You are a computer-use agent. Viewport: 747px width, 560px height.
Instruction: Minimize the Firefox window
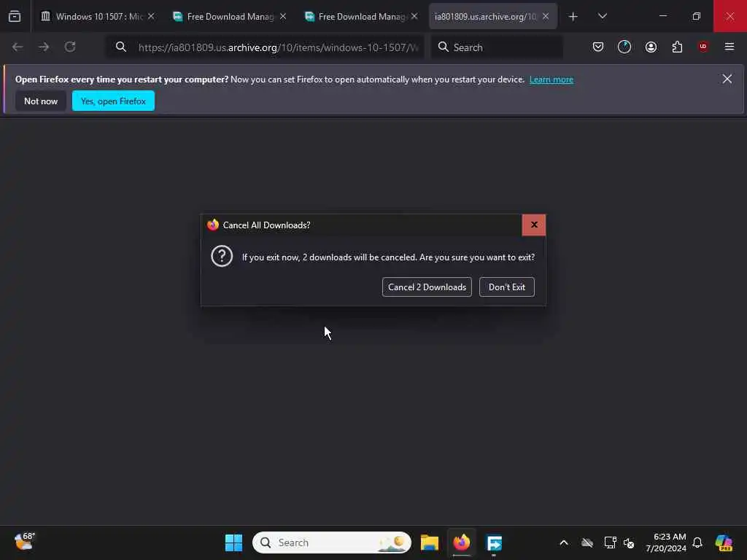coord(662,16)
